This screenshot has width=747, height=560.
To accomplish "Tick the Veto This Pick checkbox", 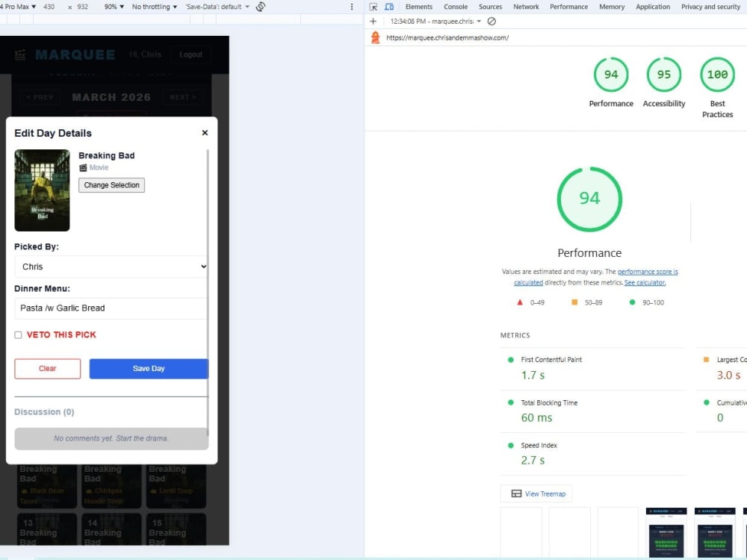I will coord(18,335).
